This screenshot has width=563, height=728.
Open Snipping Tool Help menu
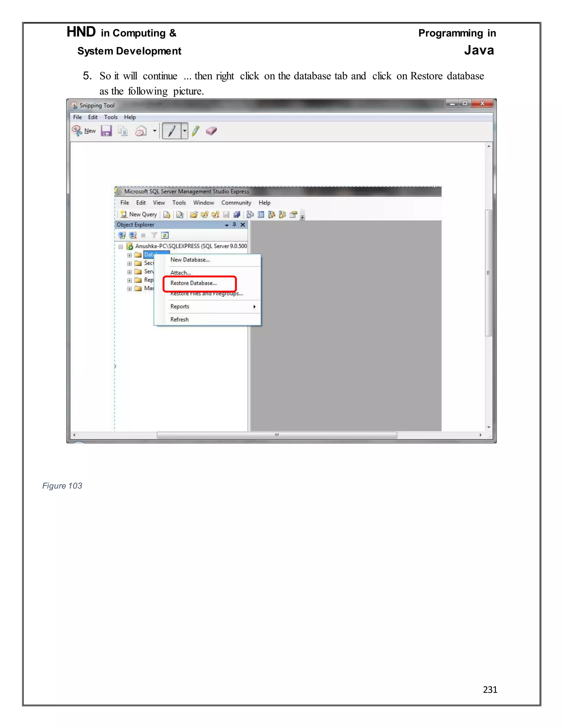pos(130,117)
